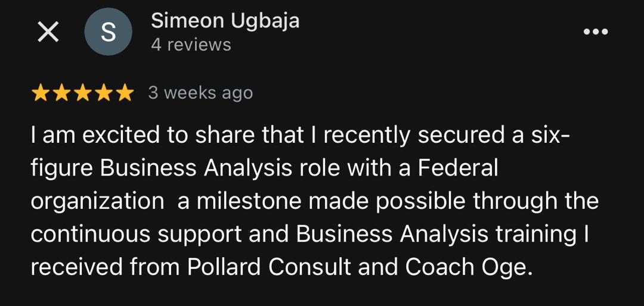
Task: Click the third gold rating star
Action: click(82, 93)
